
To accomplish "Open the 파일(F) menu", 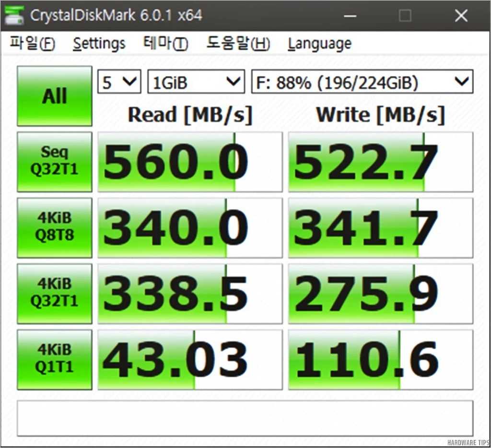I will 33,43.
